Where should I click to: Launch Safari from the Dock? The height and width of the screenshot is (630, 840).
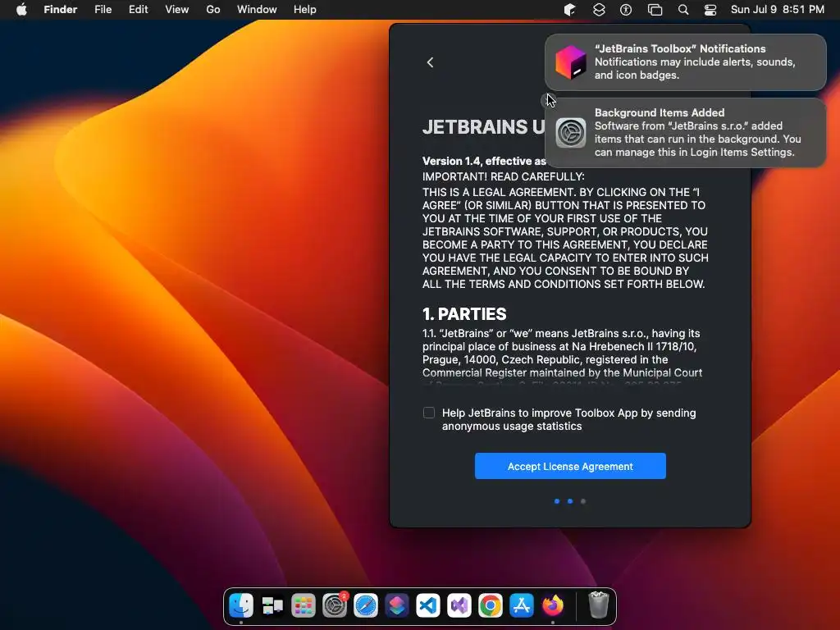[366, 605]
